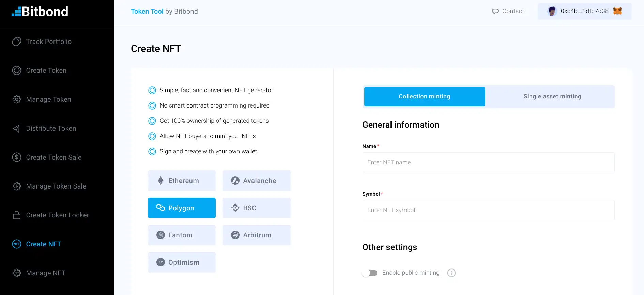Click the Create Token Locker lock icon

(x=17, y=215)
